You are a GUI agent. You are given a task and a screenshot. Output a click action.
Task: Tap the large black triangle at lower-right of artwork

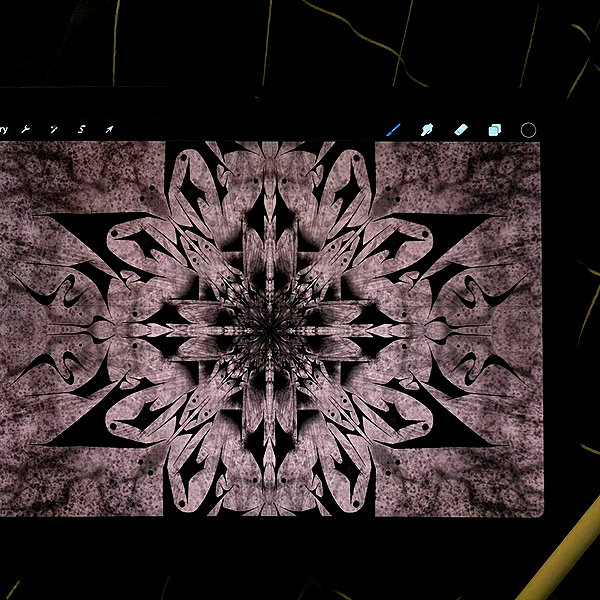coord(448,425)
